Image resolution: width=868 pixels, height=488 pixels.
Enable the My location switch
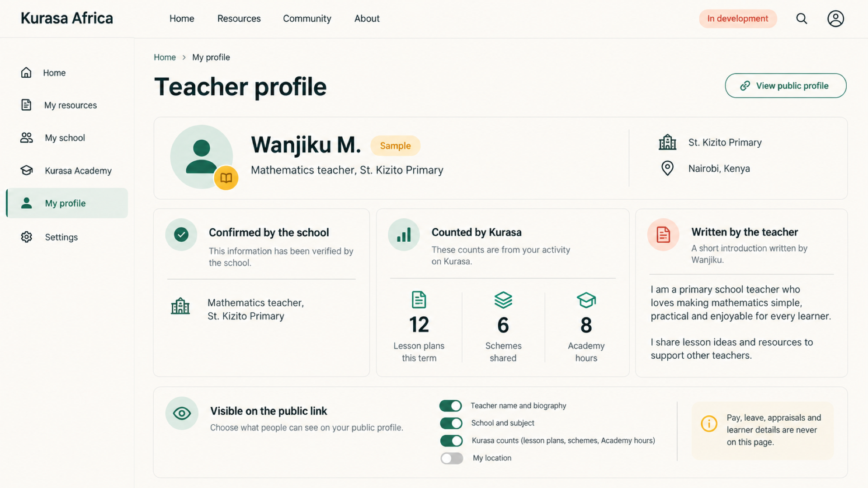(452, 458)
